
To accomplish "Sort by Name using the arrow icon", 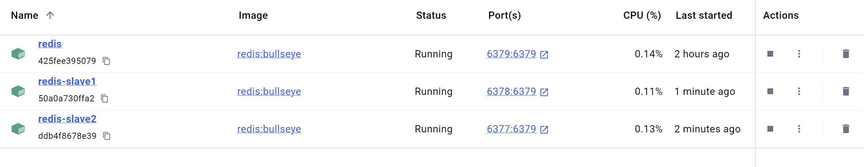I will (x=50, y=15).
